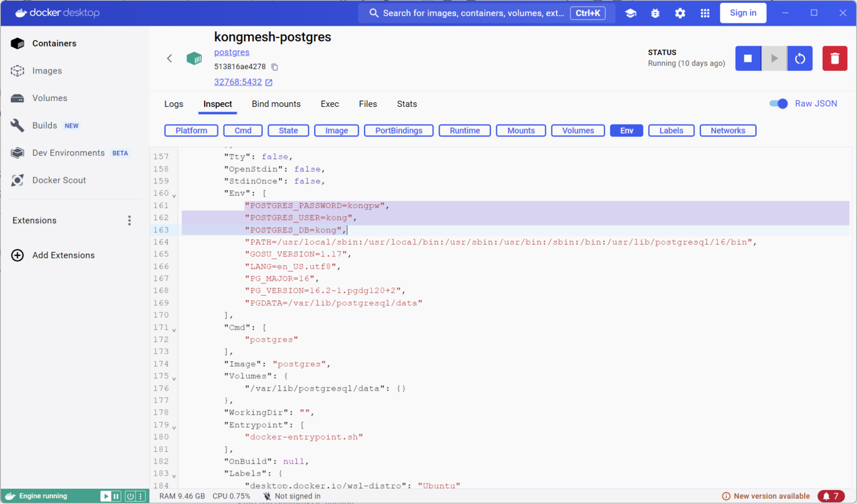Open the Learning Center graduation cap icon
The image size is (857, 504).
[x=630, y=13]
